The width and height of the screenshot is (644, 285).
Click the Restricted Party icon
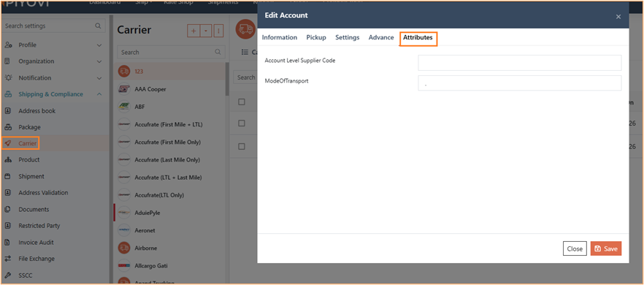pos(7,226)
